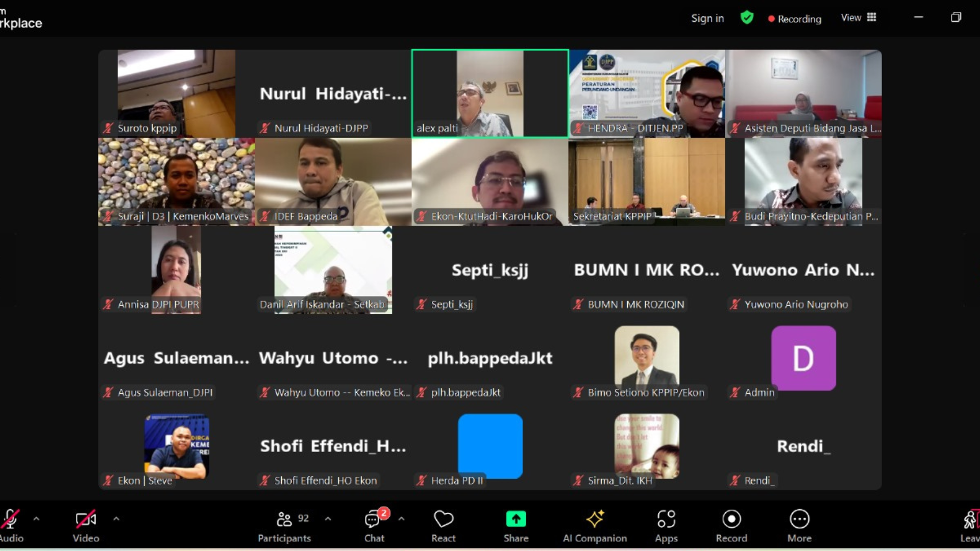Screen dimensions: 980x551
Task: Select the alex palti video tile
Action: click(489, 93)
